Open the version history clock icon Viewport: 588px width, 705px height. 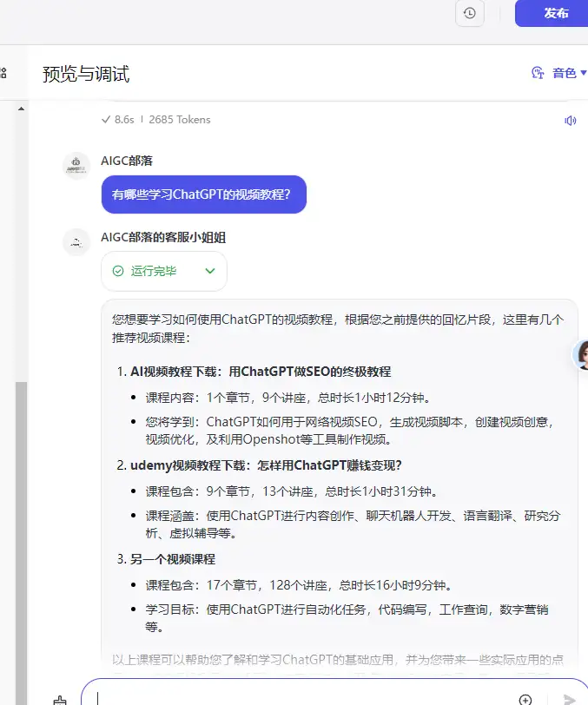[x=470, y=13]
